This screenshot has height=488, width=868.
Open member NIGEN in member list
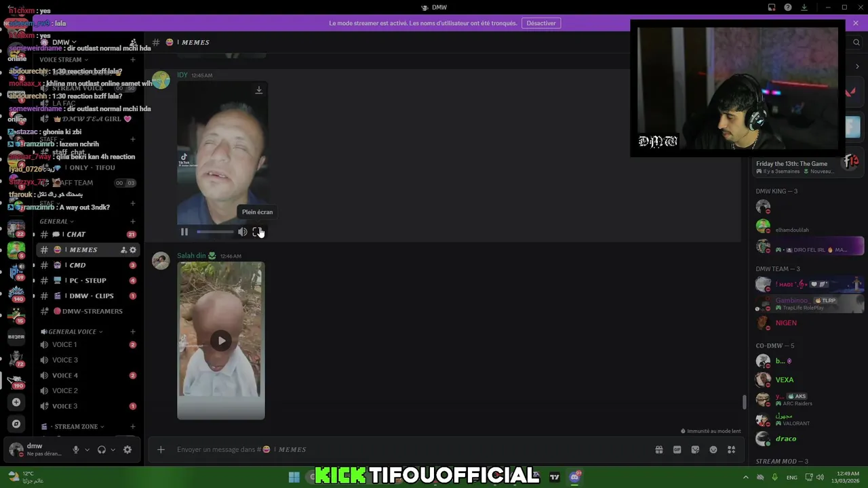pos(786,323)
